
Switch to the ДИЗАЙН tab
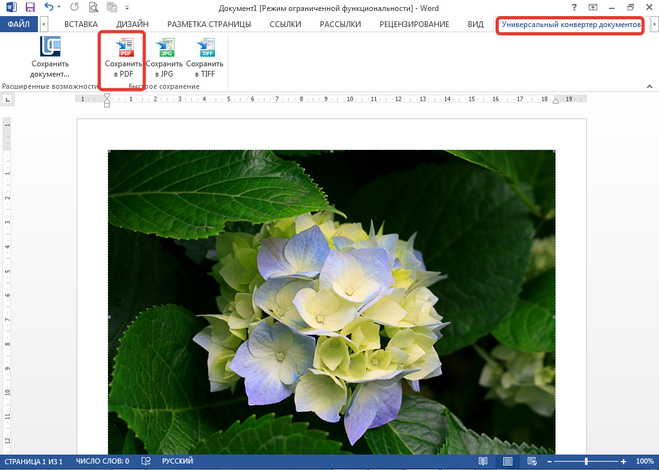tap(132, 24)
